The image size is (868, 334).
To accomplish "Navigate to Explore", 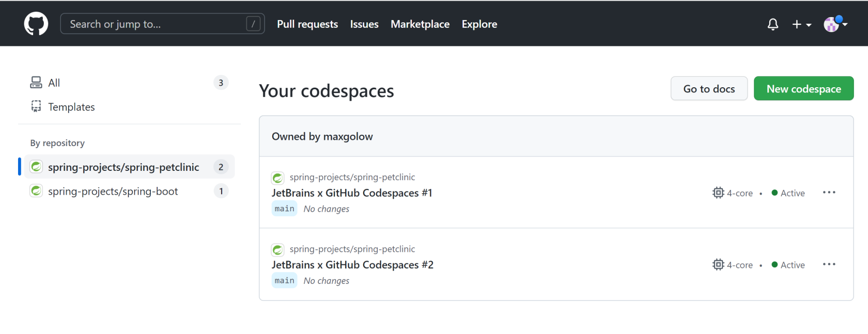I will (479, 24).
